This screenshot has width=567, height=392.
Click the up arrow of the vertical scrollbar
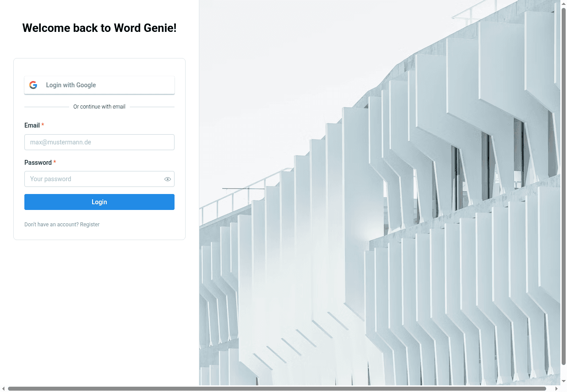[x=563, y=4]
